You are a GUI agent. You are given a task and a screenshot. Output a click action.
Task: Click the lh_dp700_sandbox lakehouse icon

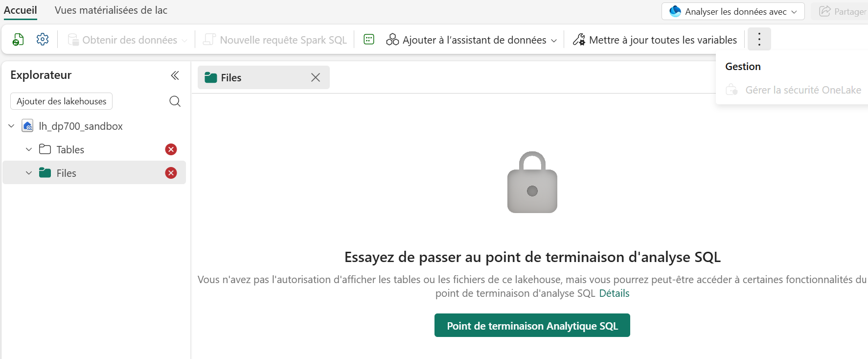[x=28, y=126]
